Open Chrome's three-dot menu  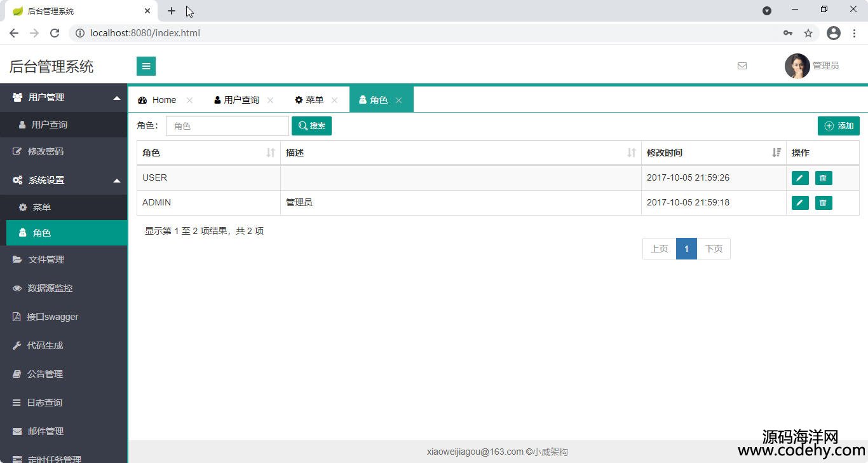tap(854, 33)
